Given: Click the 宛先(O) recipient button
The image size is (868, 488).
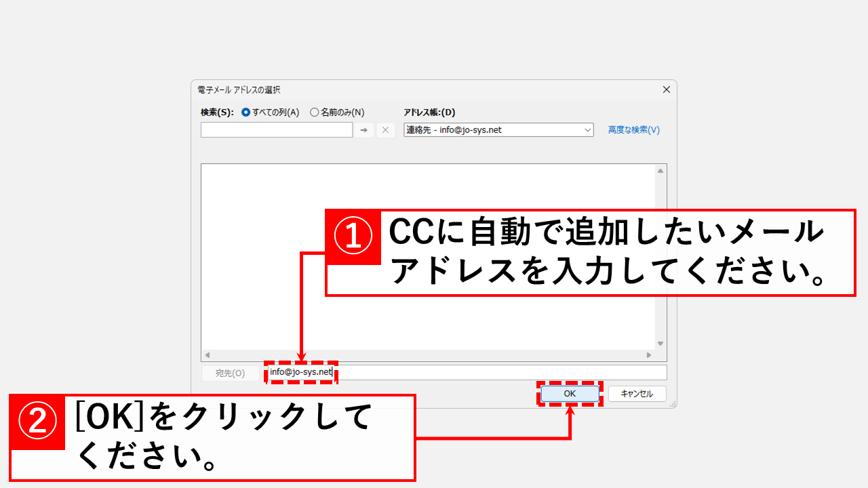Looking at the screenshot, I should [231, 371].
